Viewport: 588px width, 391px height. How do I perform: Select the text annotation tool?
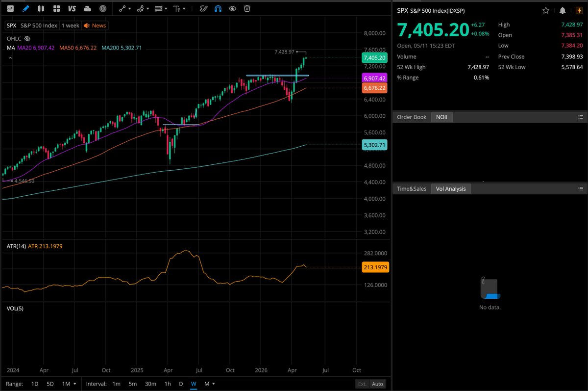177,8
